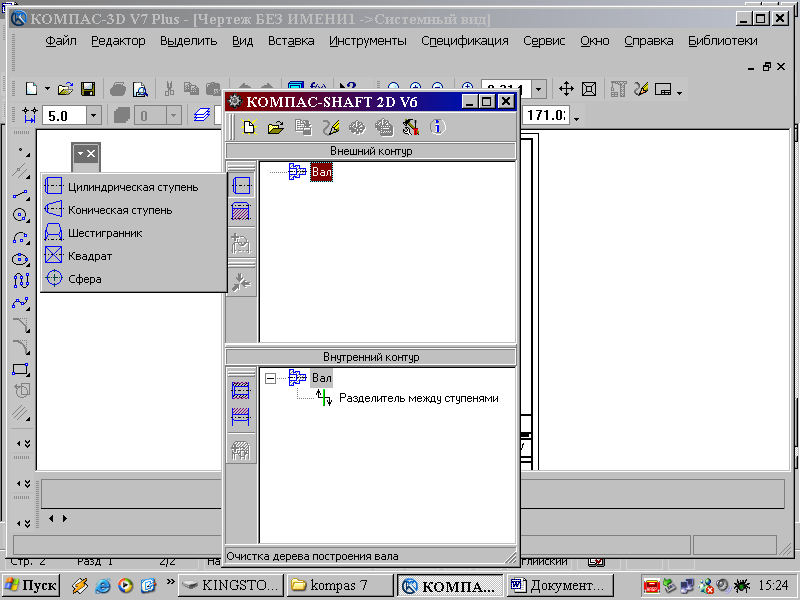The height and width of the screenshot is (600, 800).
Task: Open the Окно menu
Action: (x=594, y=41)
